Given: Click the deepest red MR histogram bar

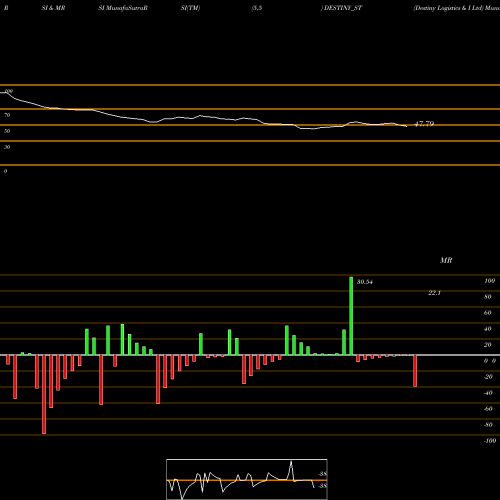Looking at the screenshot, I should tap(44, 394).
